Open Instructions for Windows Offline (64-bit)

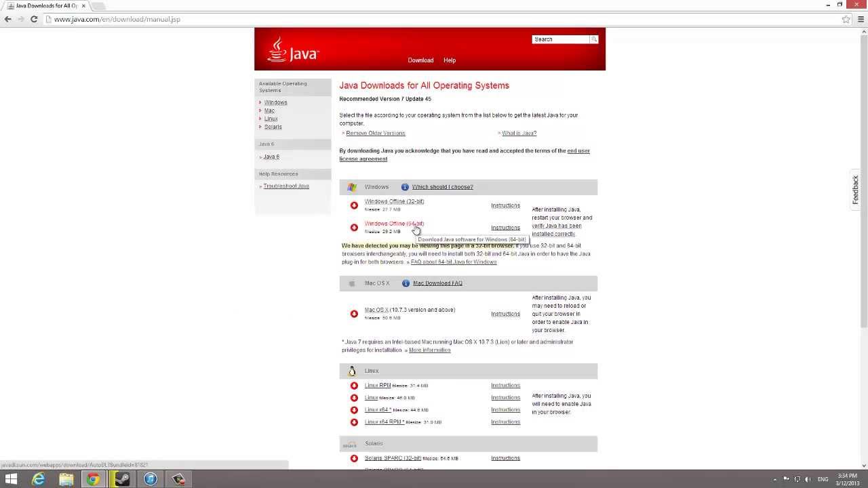tap(505, 228)
